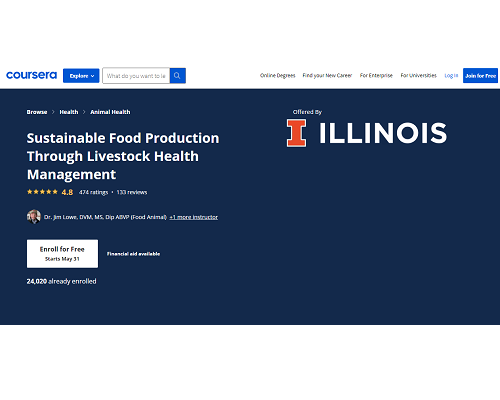Open Animal Health breadcrumb
Viewport: 500px width, 400px height.
pyautogui.click(x=110, y=112)
